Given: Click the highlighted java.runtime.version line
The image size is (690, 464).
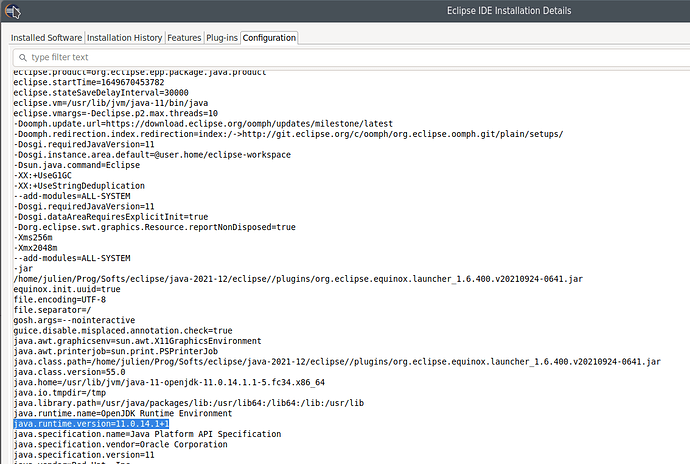Looking at the screenshot, I should tap(91, 423).
